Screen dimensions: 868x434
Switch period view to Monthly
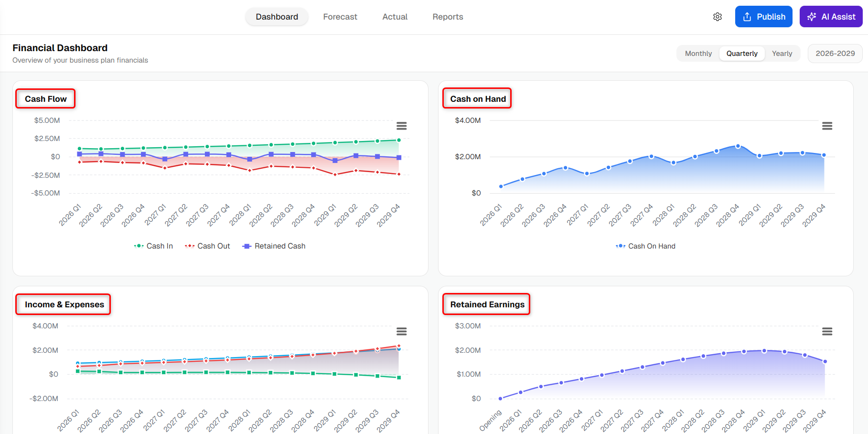click(698, 54)
